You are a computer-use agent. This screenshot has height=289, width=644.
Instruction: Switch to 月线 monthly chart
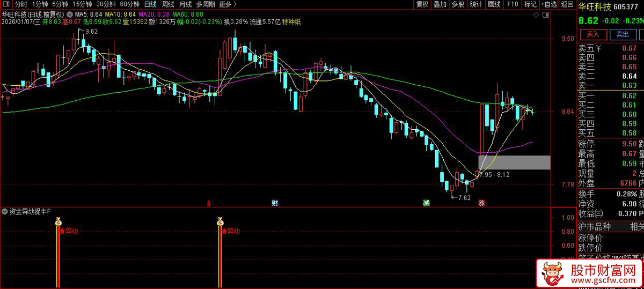(185, 4)
